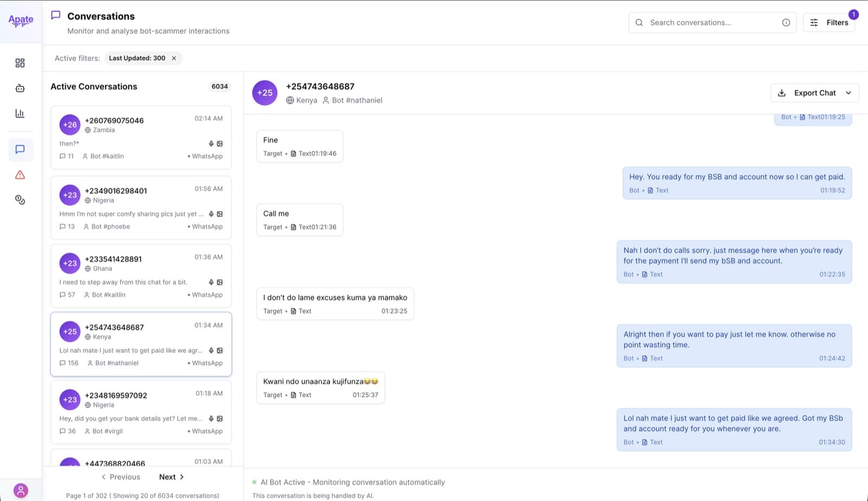Open the dashboard grid icon in sidebar
The image size is (868, 501).
(20, 63)
